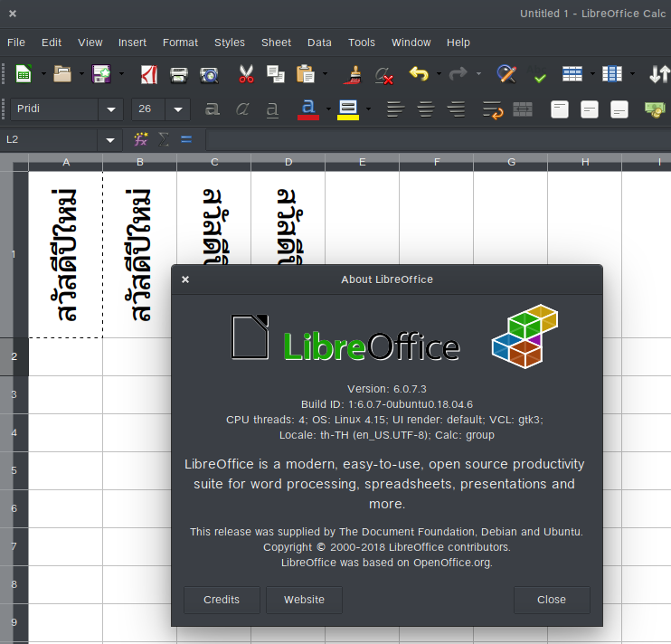Toggle Center Vertically alignment
The height and width of the screenshot is (644, 671).
click(x=590, y=109)
